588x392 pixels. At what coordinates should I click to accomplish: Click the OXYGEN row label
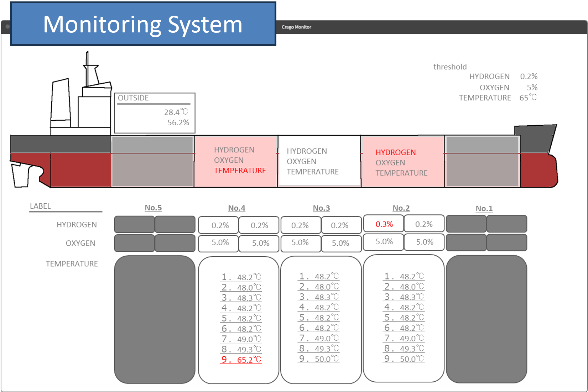(x=80, y=243)
